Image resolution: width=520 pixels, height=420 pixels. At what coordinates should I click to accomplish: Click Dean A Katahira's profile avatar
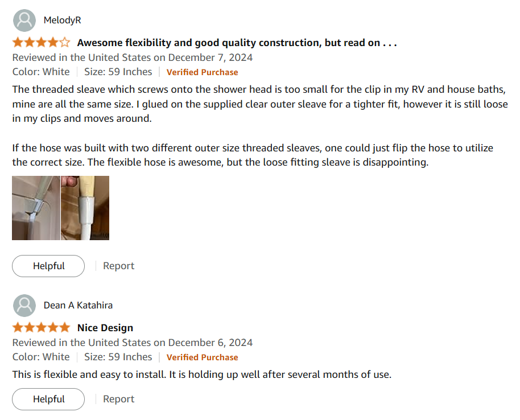click(24, 305)
